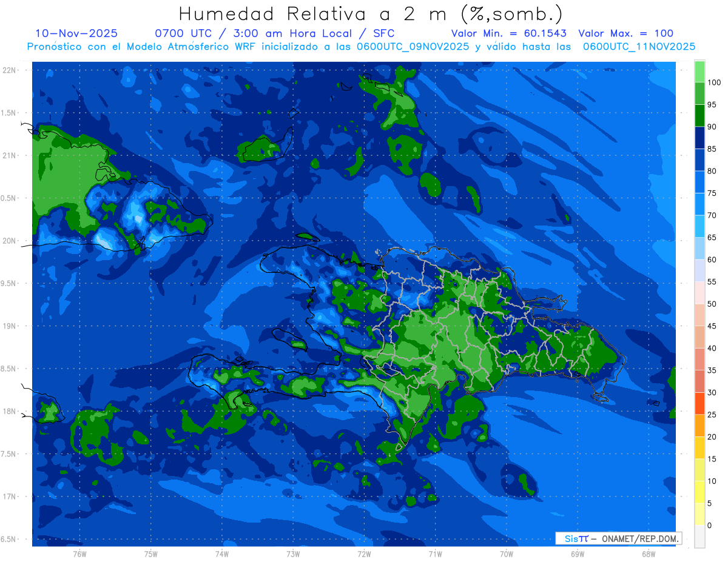This screenshot has width=728, height=562.
Task: Click the '65' color bar label
Action: click(x=712, y=238)
